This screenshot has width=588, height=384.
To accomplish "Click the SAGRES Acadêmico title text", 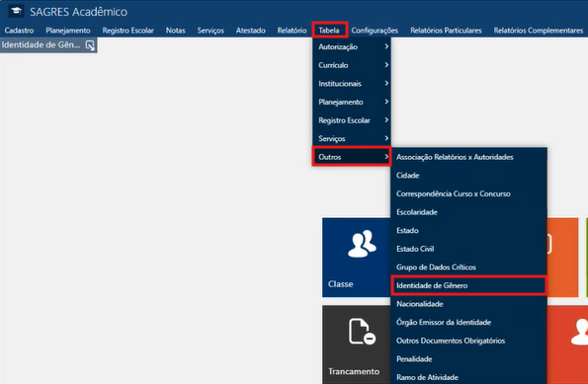I will pos(78,12).
